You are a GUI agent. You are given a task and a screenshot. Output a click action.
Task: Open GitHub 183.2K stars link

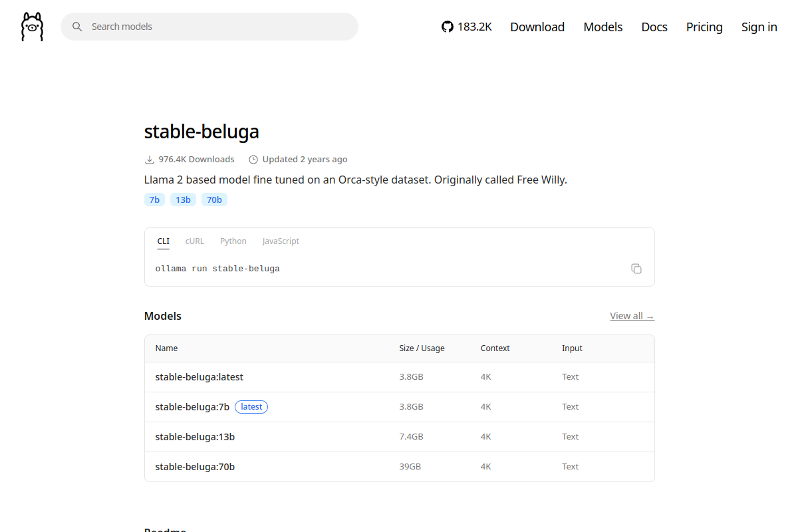click(x=467, y=27)
